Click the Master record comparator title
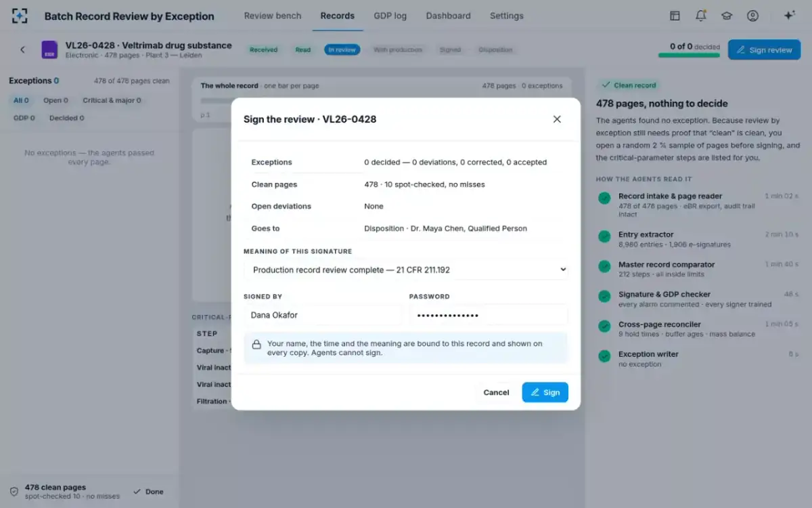812x508 pixels. tap(667, 265)
